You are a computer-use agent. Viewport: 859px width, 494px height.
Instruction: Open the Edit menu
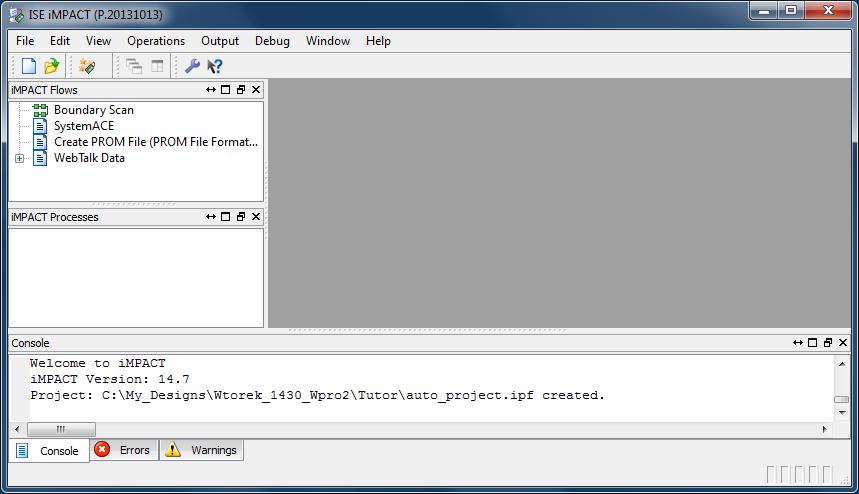pos(60,41)
